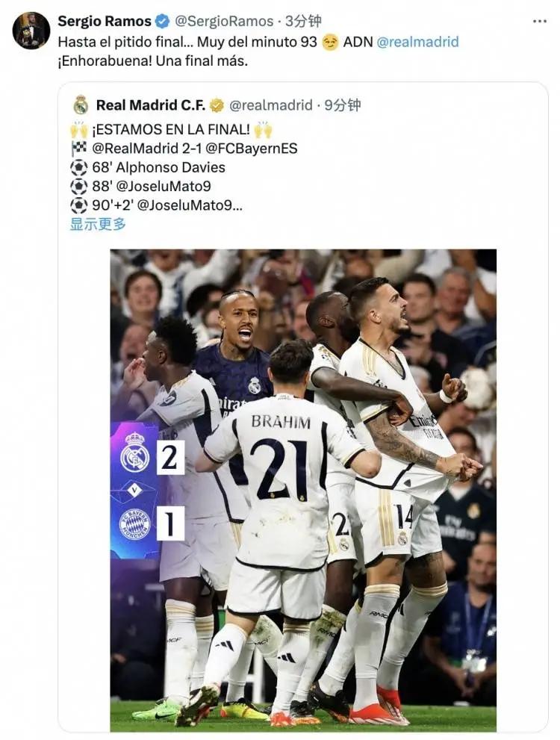Image resolution: width=560 pixels, height=740 pixels.
Task: Click the Sergio Ramos display name
Action: point(105,21)
